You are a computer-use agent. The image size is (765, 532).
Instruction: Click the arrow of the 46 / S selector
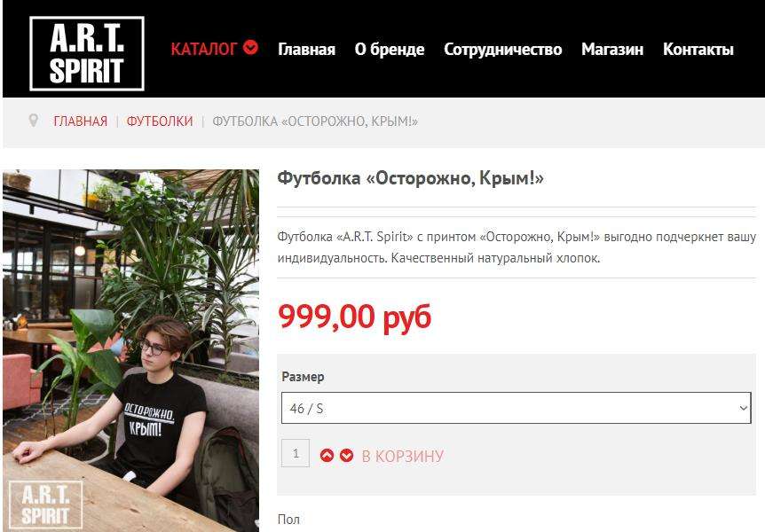tap(743, 408)
